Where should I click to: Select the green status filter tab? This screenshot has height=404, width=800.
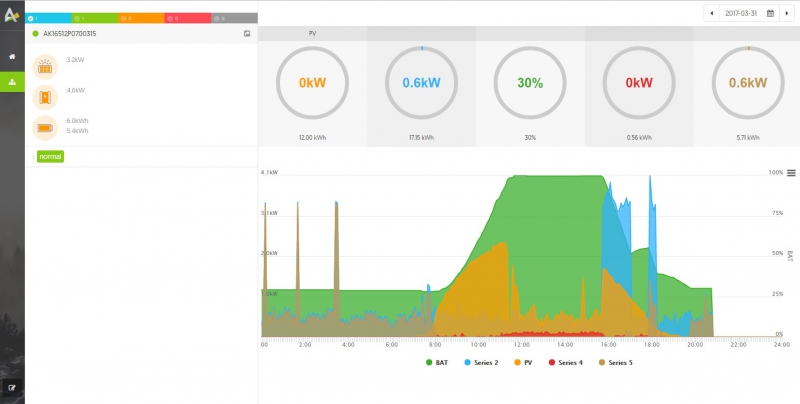(x=95, y=18)
